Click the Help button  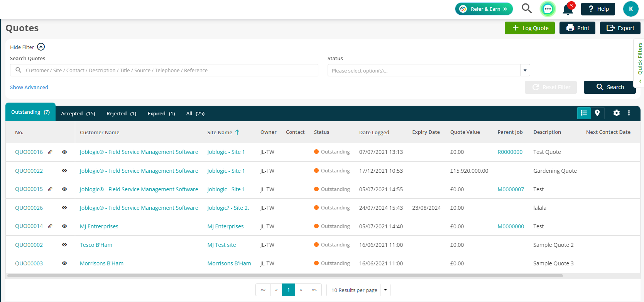coord(598,9)
